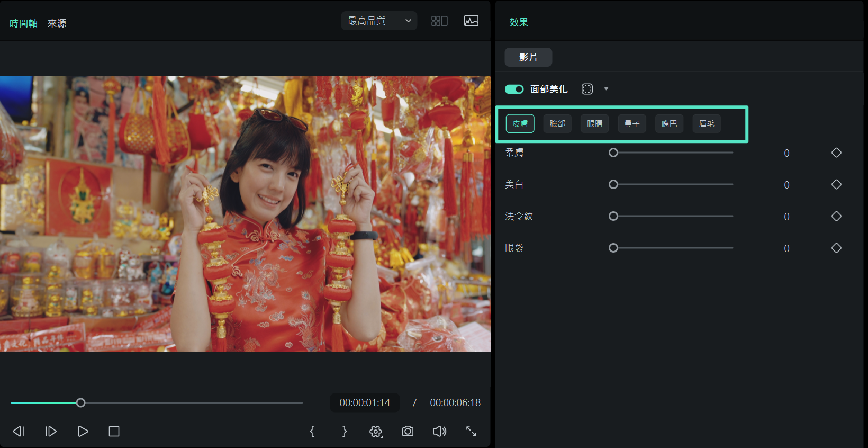Click the 美白 slider handle
This screenshot has width=868, height=448.
pos(613,184)
